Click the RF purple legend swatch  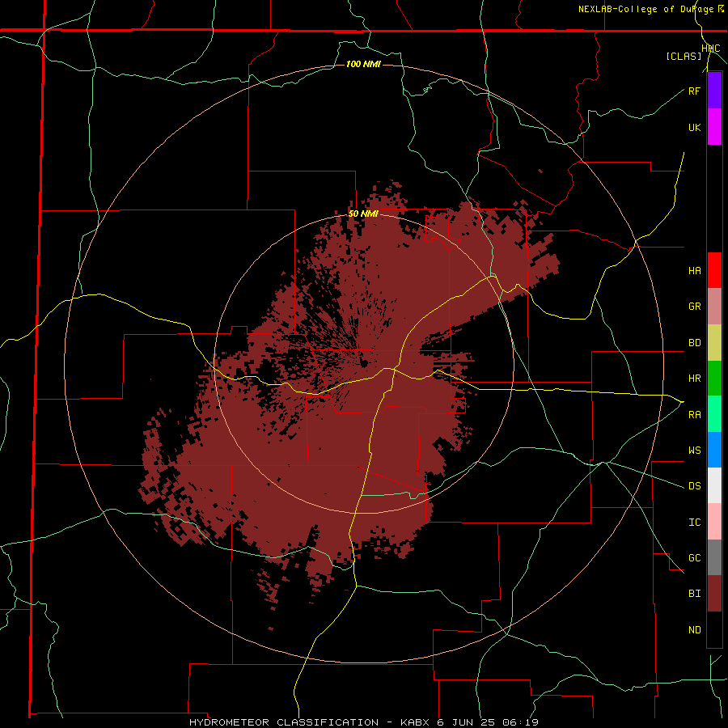714,91
